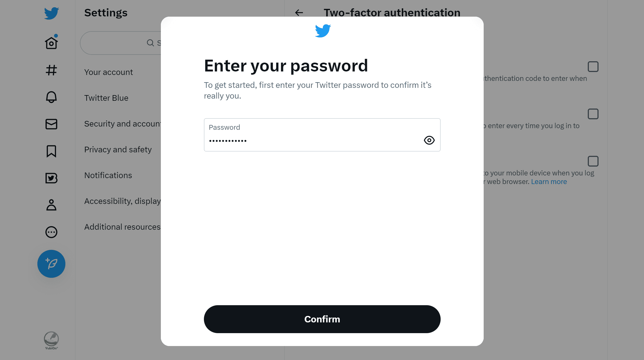This screenshot has height=360, width=644.
Task: Click inside the Password field
Action: (322, 135)
